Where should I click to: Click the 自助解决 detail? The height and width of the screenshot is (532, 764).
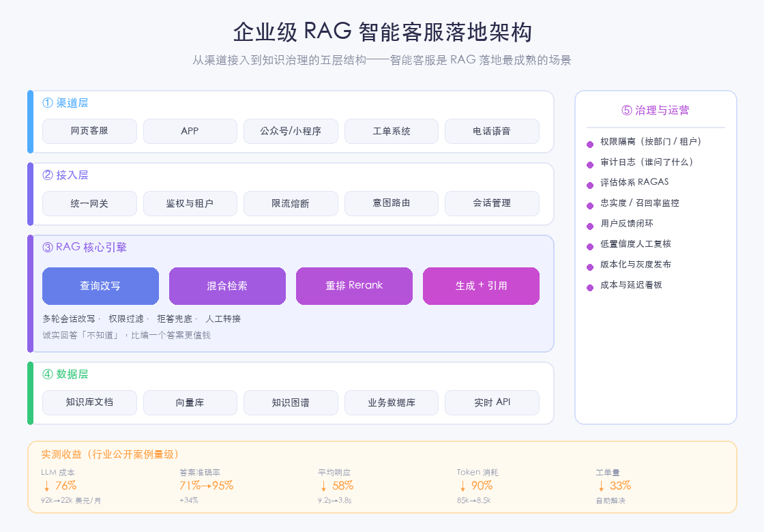[x=611, y=501]
